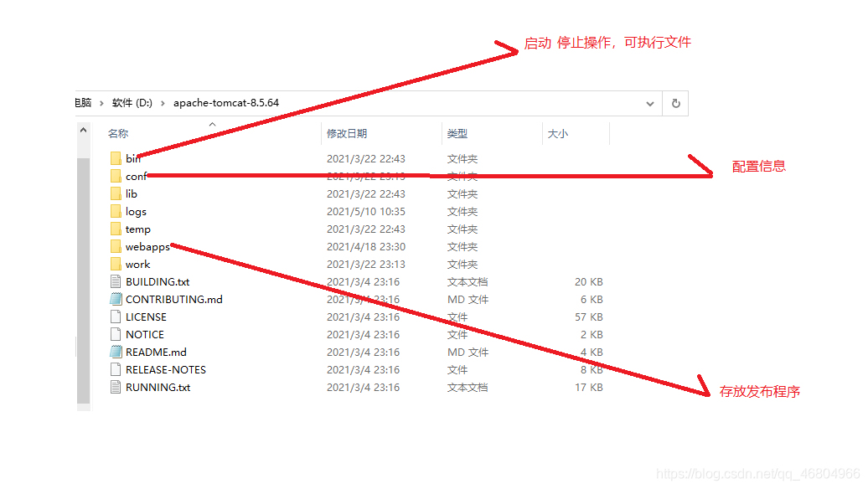The image size is (868, 489).
Task: Select the work folder name
Action: pos(137,265)
